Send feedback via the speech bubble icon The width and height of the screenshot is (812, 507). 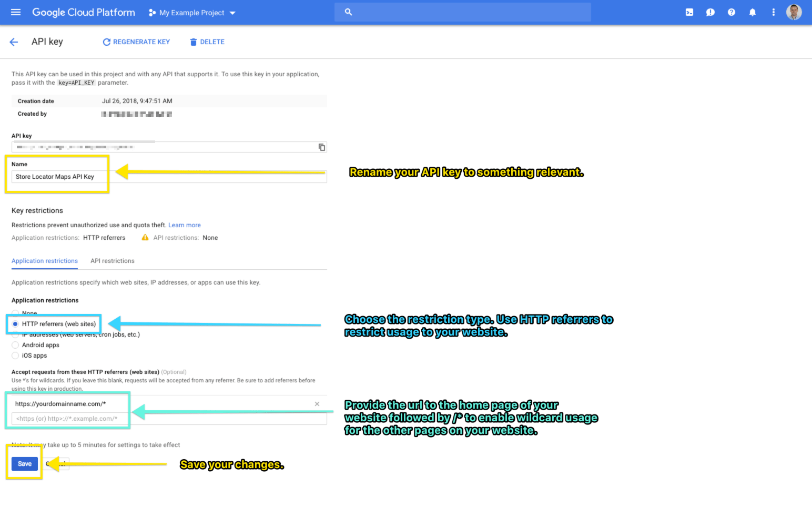click(x=710, y=12)
